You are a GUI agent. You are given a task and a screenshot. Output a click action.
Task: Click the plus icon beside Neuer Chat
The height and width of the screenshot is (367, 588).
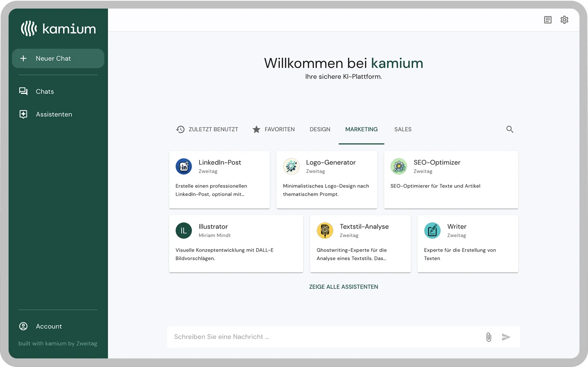[24, 58]
